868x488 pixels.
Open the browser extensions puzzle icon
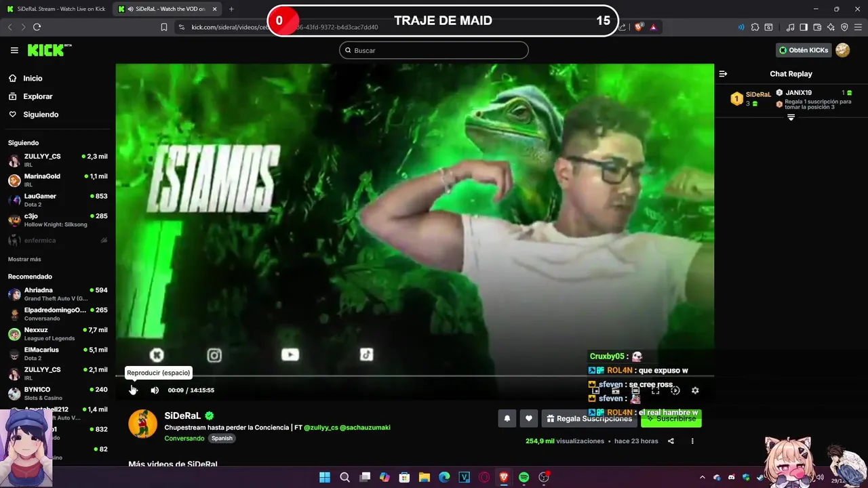point(755,27)
